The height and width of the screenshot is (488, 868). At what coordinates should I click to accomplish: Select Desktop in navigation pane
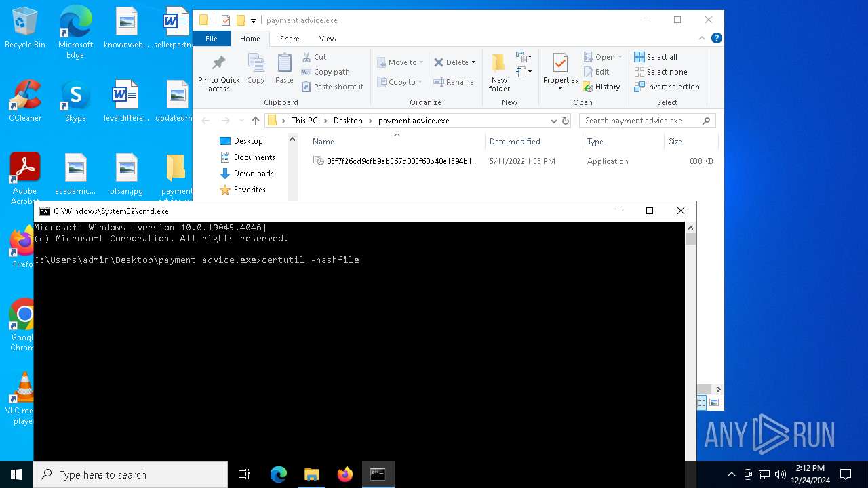(x=248, y=141)
